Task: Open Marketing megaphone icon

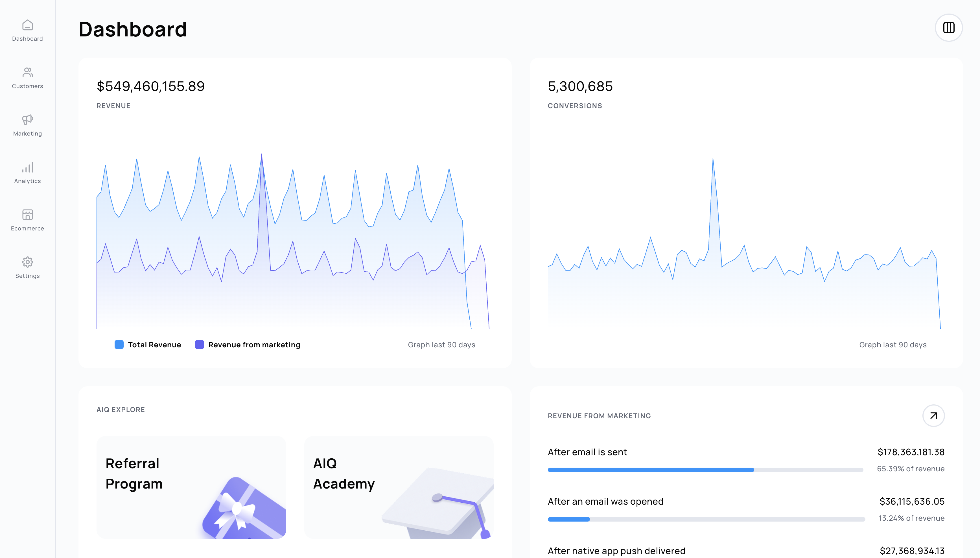Action: [27, 120]
